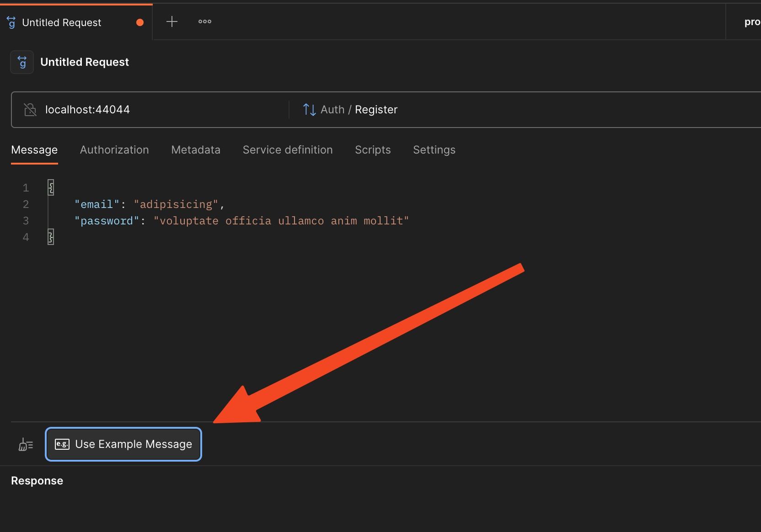
Task: Click the up-down arrows method type icon
Action: pos(309,110)
